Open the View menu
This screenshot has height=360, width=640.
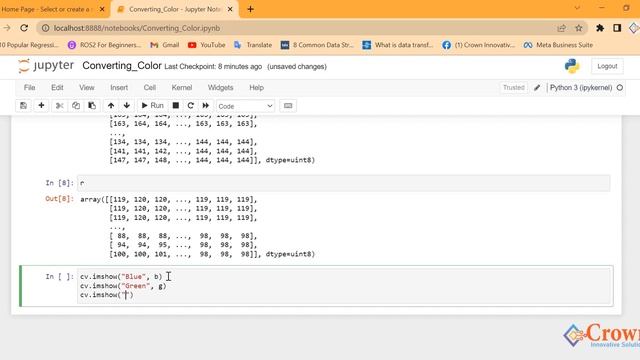(x=87, y=88)
